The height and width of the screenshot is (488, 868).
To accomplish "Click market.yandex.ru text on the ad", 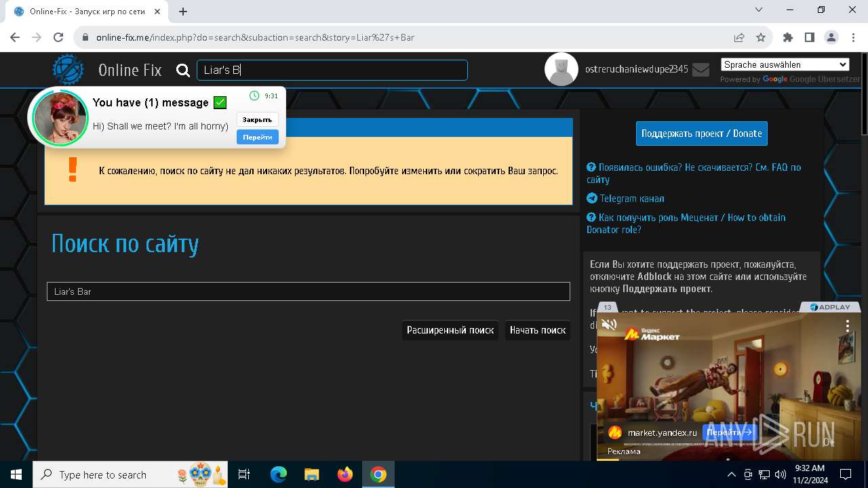I will (x=663, y=432).
